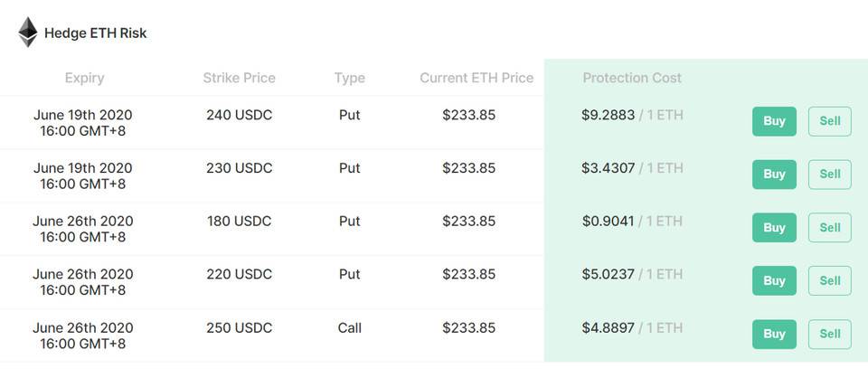The height and width of the screenshot is (378, 868).
Task: Click the Expiry column header
Action: [84, 78]
